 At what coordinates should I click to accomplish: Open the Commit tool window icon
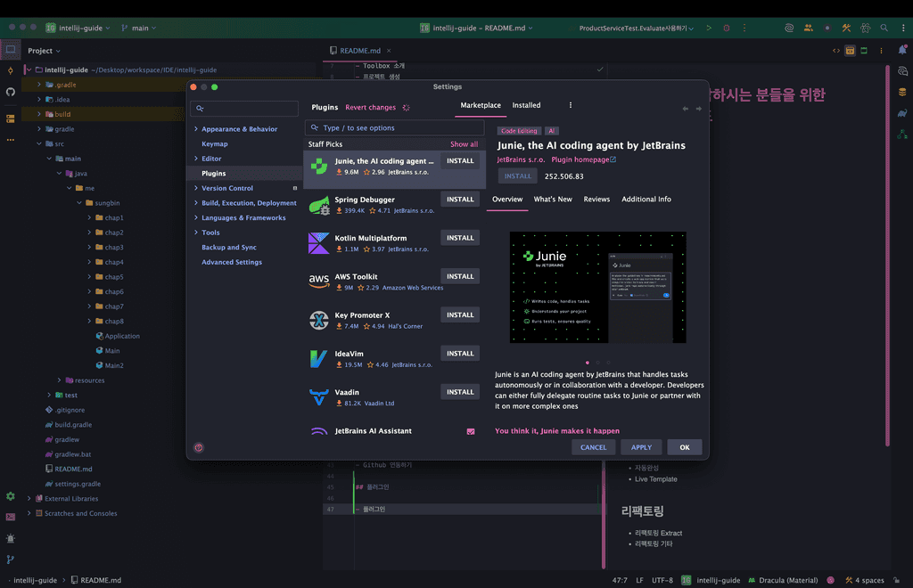tap(11, 70)
